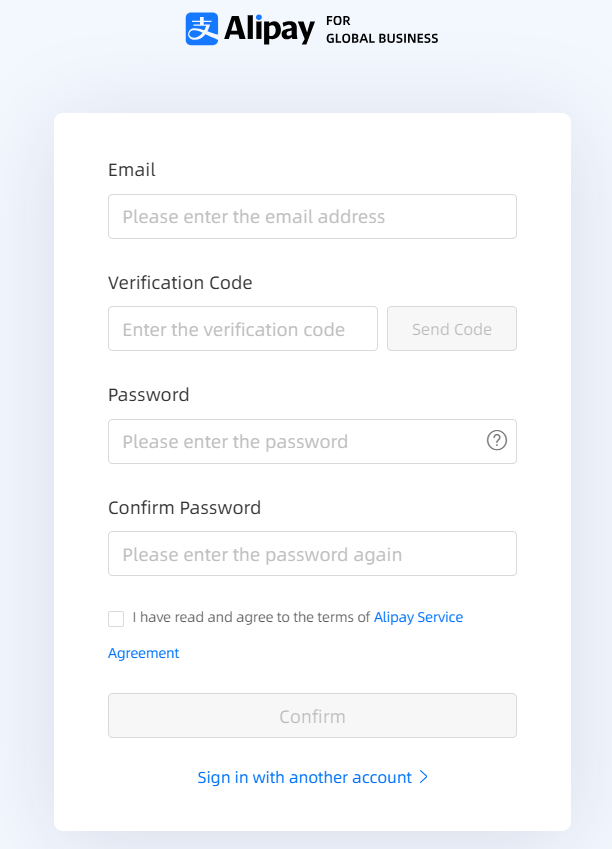Click the blue 'Alipay Service' link text

[418, 617]
